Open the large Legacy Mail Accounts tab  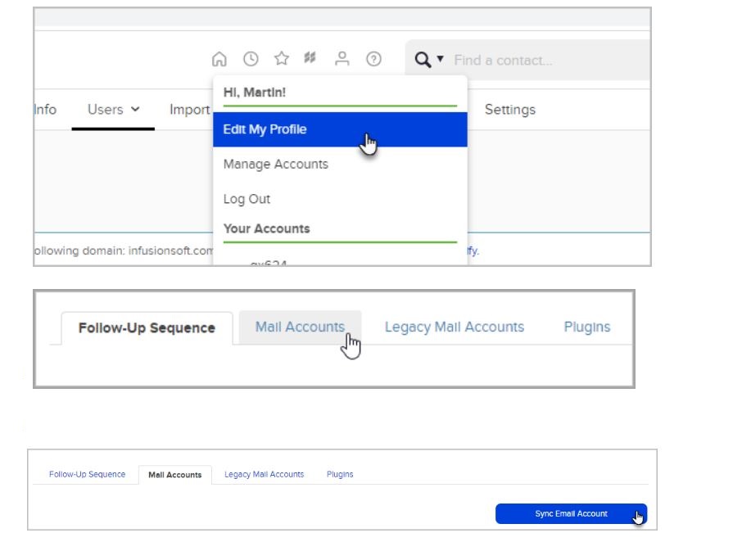[455, 327]
